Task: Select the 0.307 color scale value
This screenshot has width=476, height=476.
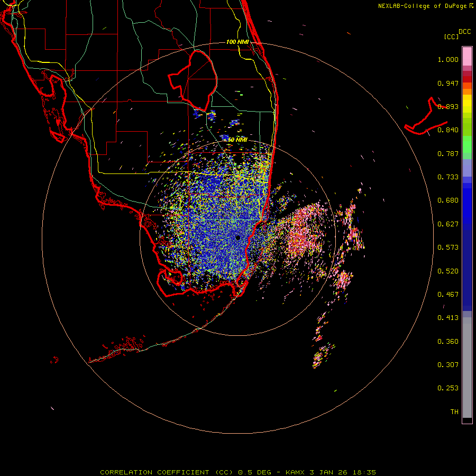Action: 448,365
